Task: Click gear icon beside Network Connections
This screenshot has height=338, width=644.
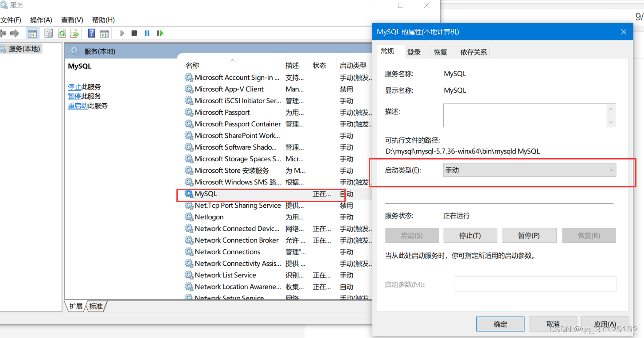Action: pyautogui.click(x=189, y=252)
